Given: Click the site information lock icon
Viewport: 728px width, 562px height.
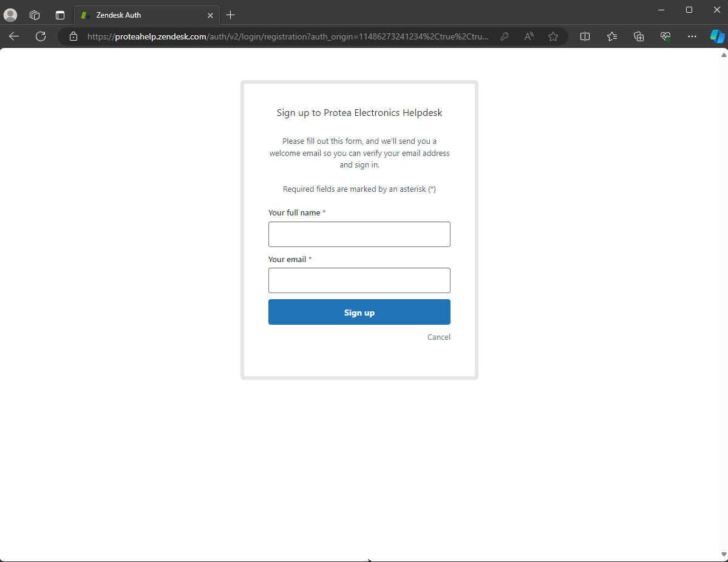Looking at the screenshot, I should [73, 36].
